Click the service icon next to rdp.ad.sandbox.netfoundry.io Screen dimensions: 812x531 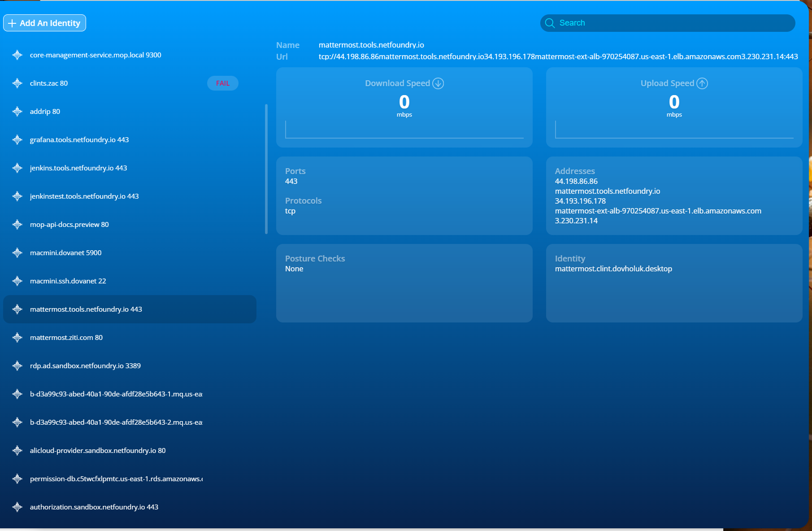(x=17, y=366)
